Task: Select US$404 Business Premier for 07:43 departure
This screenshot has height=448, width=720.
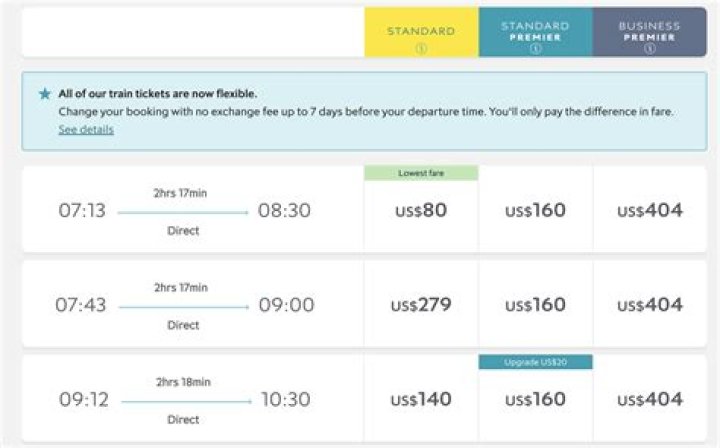Action: tap(650, 305)
